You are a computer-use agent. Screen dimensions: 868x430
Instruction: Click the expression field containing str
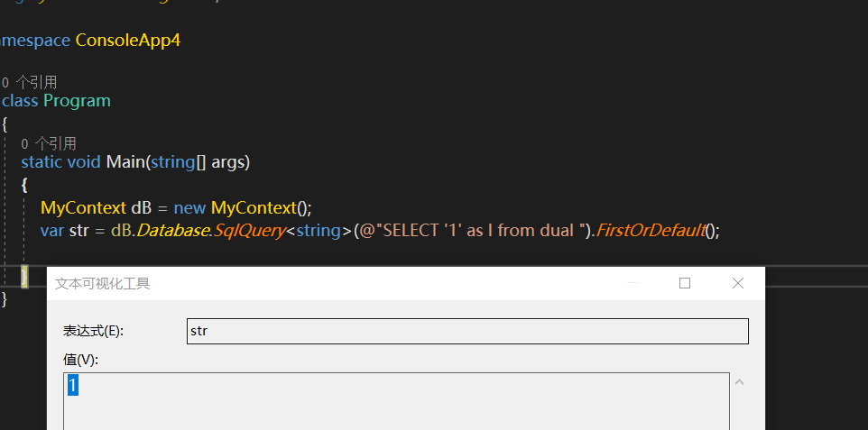click(x=467, y=331)
